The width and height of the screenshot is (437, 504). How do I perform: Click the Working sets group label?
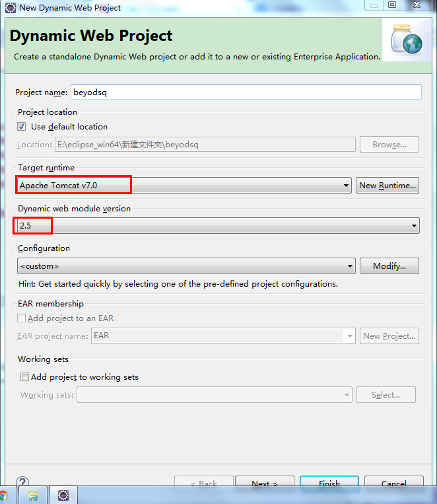pyautogui.click(x=43, y=359)
